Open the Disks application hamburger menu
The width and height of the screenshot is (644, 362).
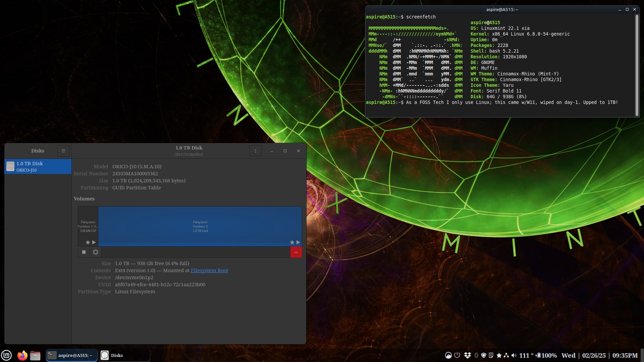click(x=63, y=151)
